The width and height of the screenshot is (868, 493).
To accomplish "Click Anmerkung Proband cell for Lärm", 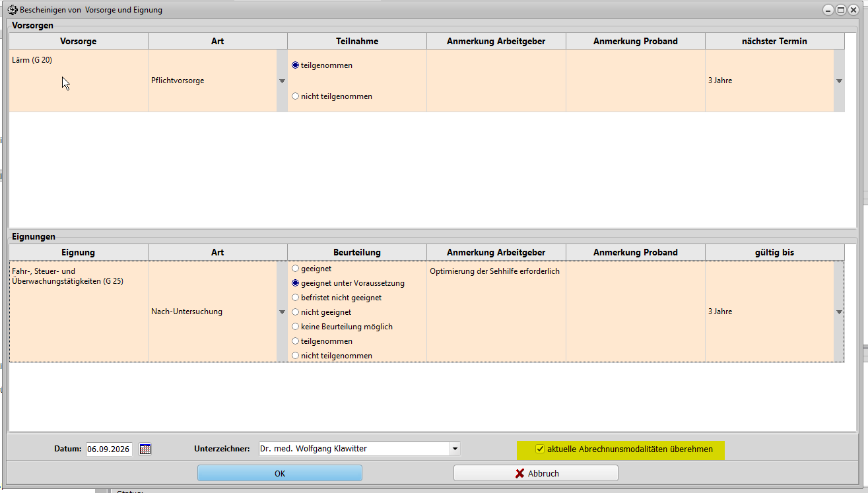I will (636, 81).
